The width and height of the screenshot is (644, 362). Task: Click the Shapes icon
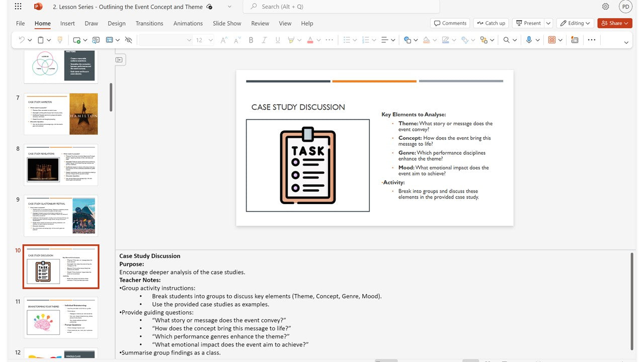(408, 40)
